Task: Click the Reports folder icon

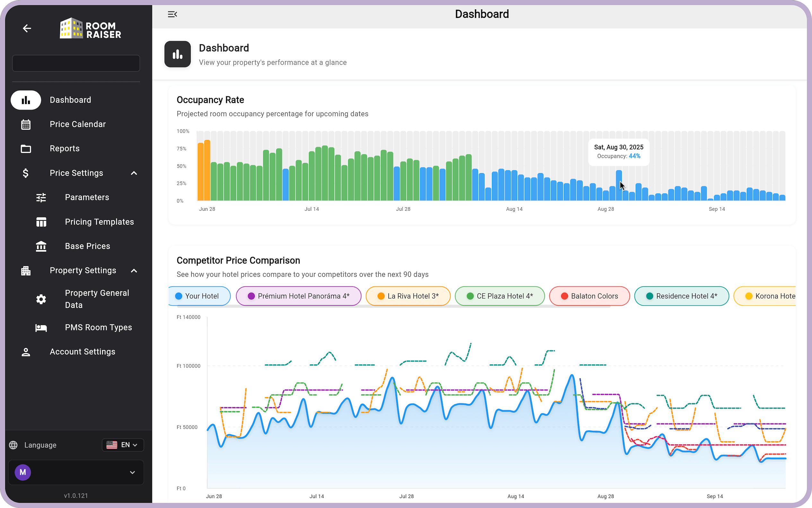Action: pos(26,148)
